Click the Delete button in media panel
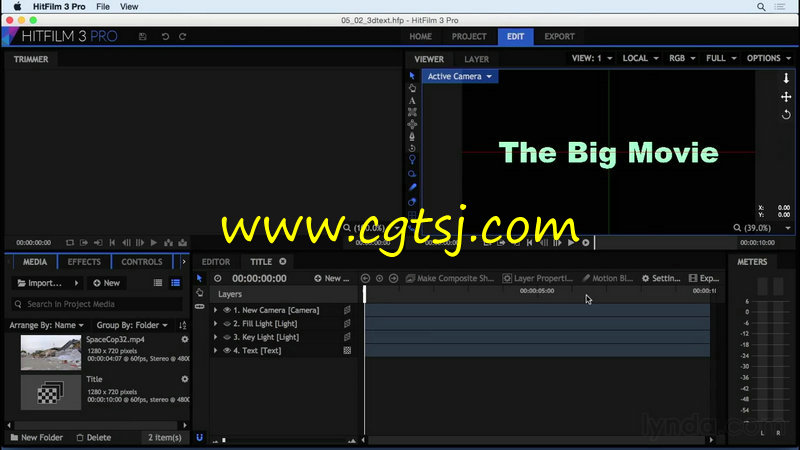 click(93, 437)
